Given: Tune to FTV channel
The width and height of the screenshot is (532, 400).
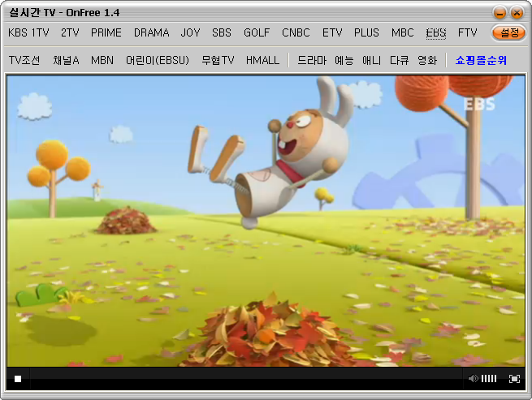Looking at the screenshot, I should click(x=468, y=32).
